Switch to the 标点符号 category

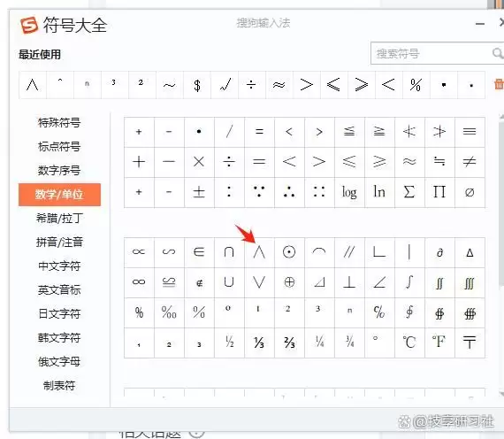tap(59, 146)
